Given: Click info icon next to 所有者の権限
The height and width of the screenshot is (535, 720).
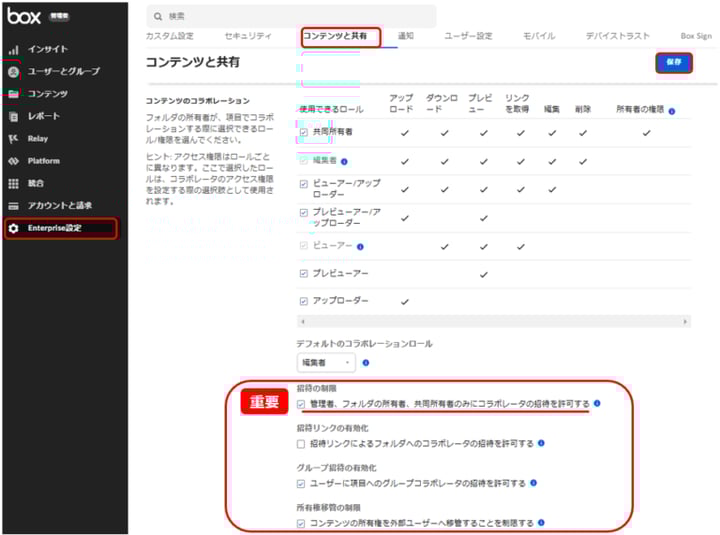Looking at the screenshot, I should [x=671, y=110].
